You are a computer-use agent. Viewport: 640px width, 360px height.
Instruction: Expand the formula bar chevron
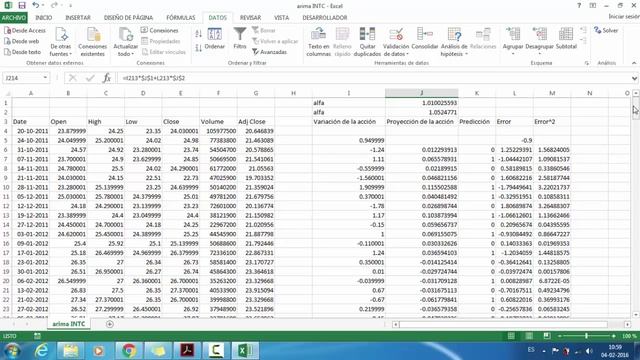[x=634, y=78]
